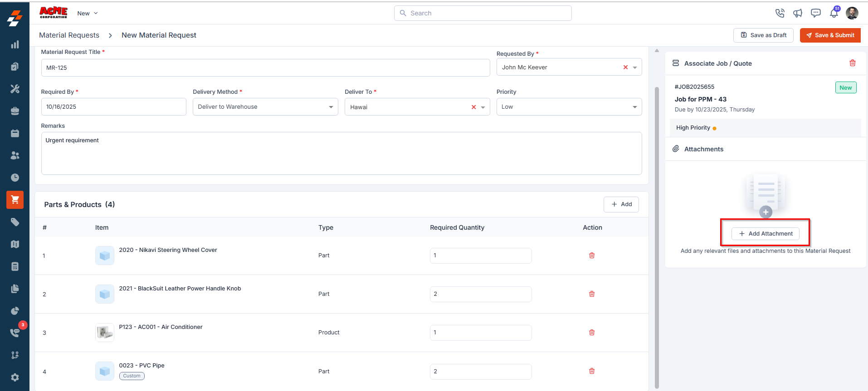This screenshot has width=868, height=391.
Task: Click the High Priority label
Action: (693, 128)
